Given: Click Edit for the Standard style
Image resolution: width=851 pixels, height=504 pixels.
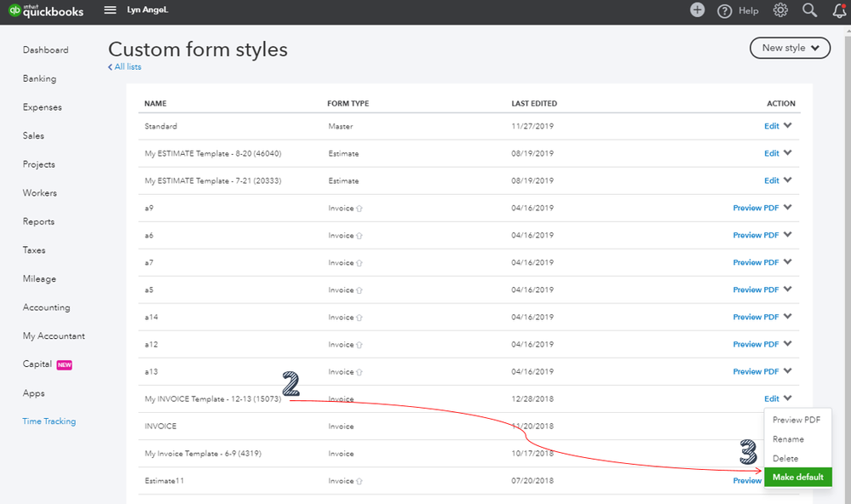Looking at the screenshot, I should pos(772,126).
